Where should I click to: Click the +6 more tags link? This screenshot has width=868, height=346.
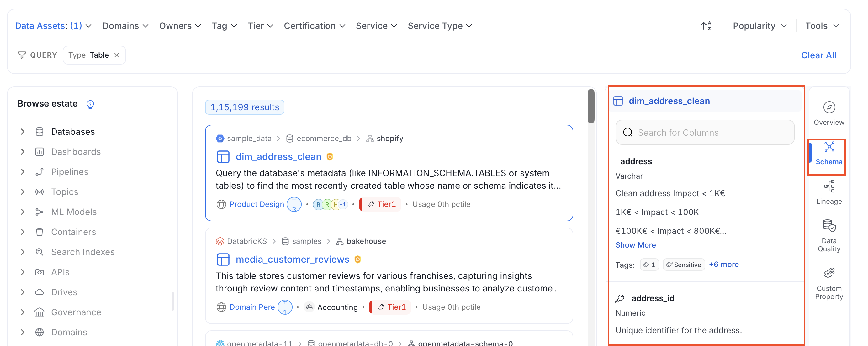tap(723, 265)
